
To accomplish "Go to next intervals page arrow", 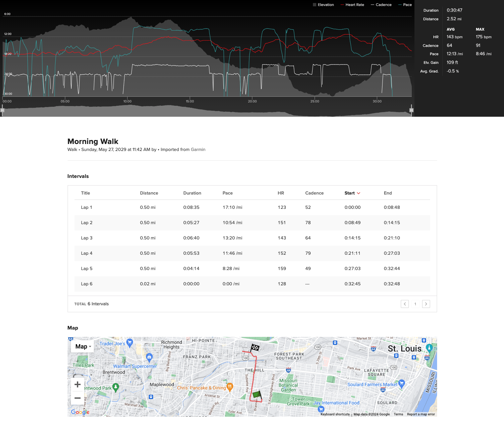I will click(x=426, y=304).
